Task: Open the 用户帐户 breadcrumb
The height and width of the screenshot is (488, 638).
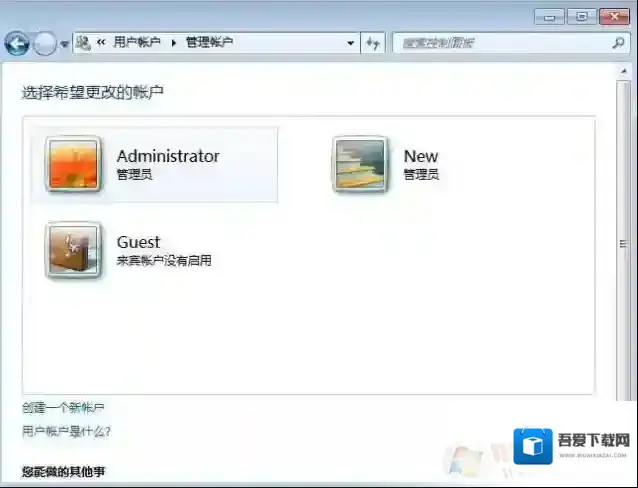Action: (x=137, y=42)
